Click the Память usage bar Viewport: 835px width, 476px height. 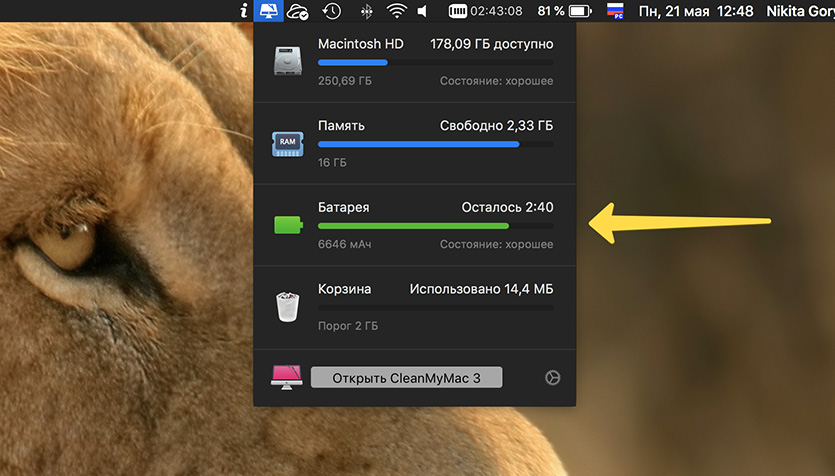(436, 144)
